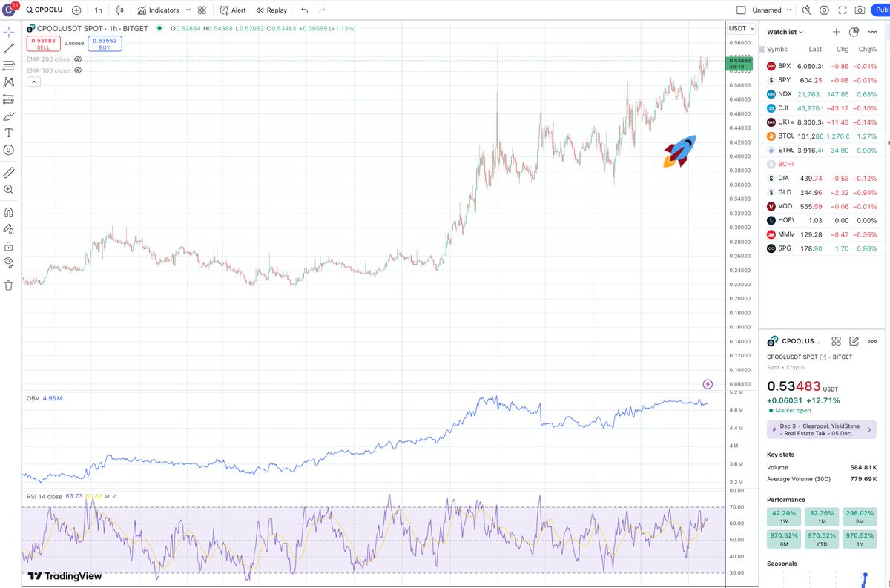Image resolution: width=890 pixels, height=588 pixels.
Task: Sort watchlist by Last column
Action: tap(815, 49)
